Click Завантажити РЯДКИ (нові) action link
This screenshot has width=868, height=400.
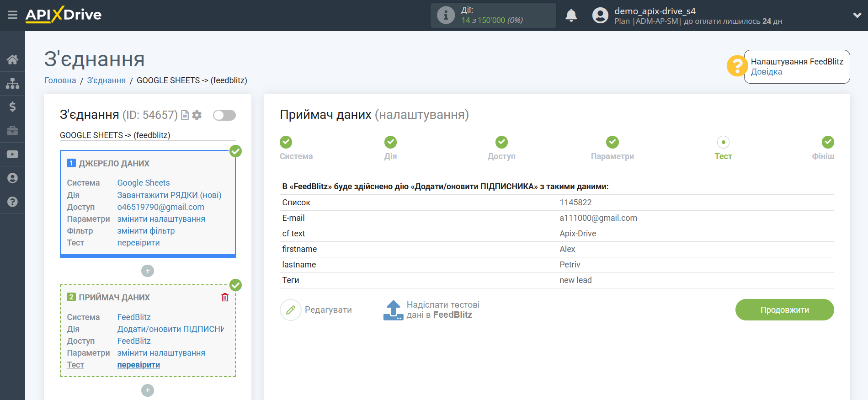click(x=169, y=195)
